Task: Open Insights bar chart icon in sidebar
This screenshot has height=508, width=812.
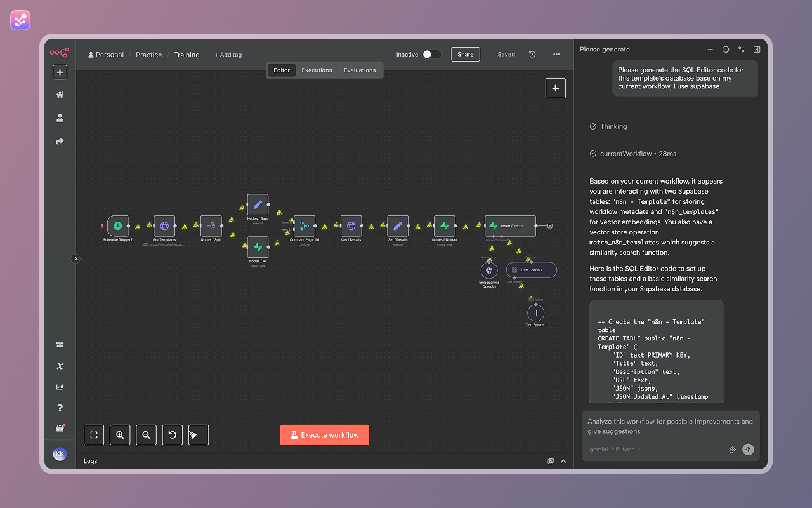Action: tap(60, 387)
